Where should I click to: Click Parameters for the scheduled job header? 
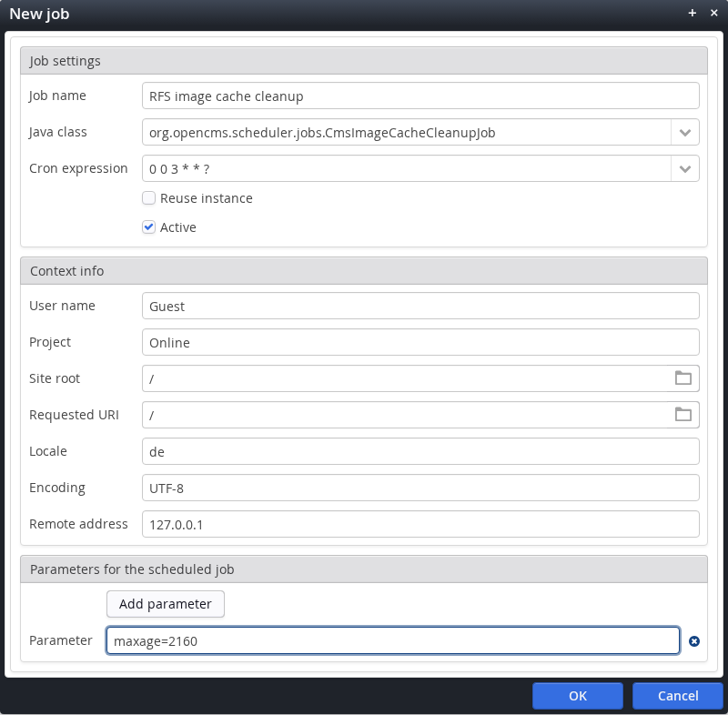pyautogui.click(x=364, y=569)
